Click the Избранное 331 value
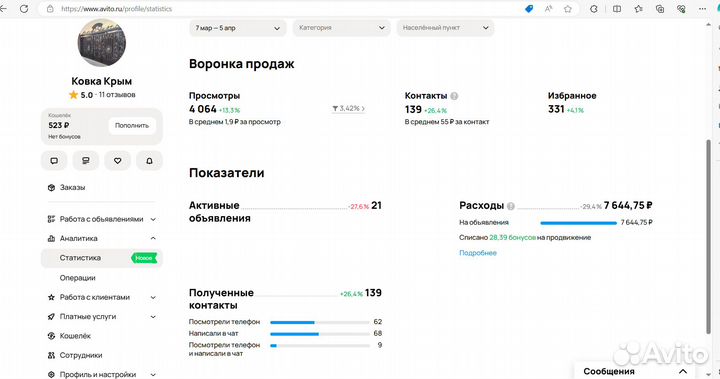The height and width of the screenshot is (379, 720). click(x=556, y=109)
